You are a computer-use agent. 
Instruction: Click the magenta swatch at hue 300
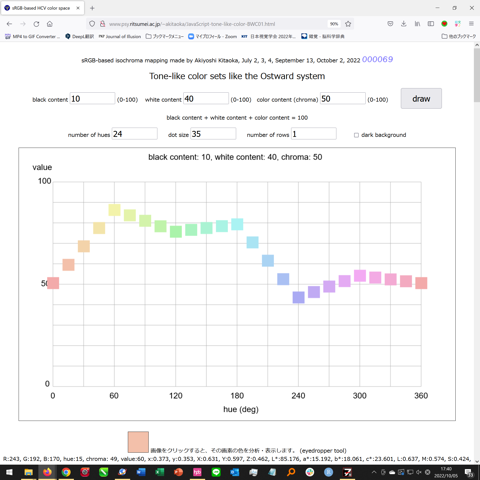pyautogui.click(x=360, y=276)
